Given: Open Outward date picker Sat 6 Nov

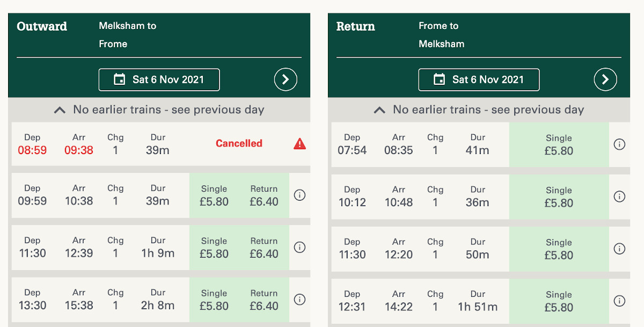Looking at the screenshot, I should 159,80.
